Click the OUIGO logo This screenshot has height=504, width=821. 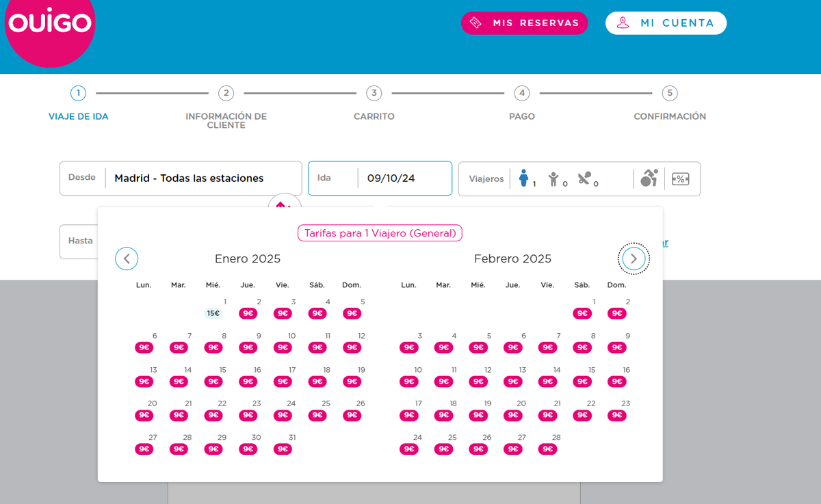coord(49,24)
